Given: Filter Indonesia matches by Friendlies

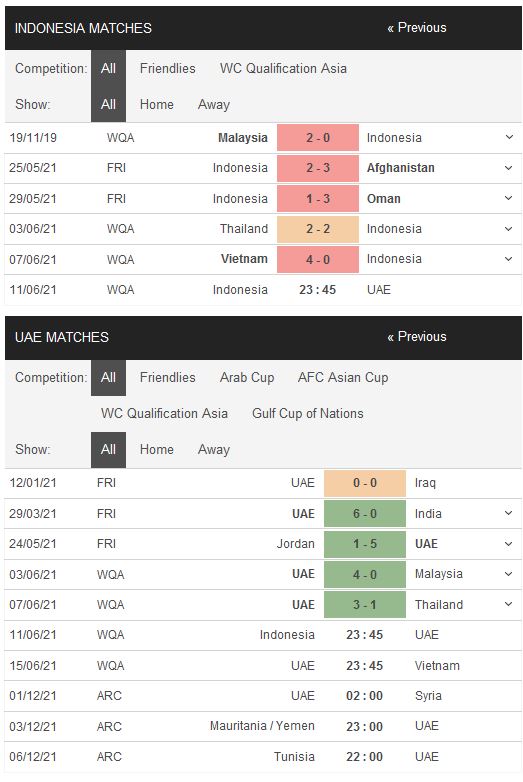Looking at the screenshot, I should [168, 68].
